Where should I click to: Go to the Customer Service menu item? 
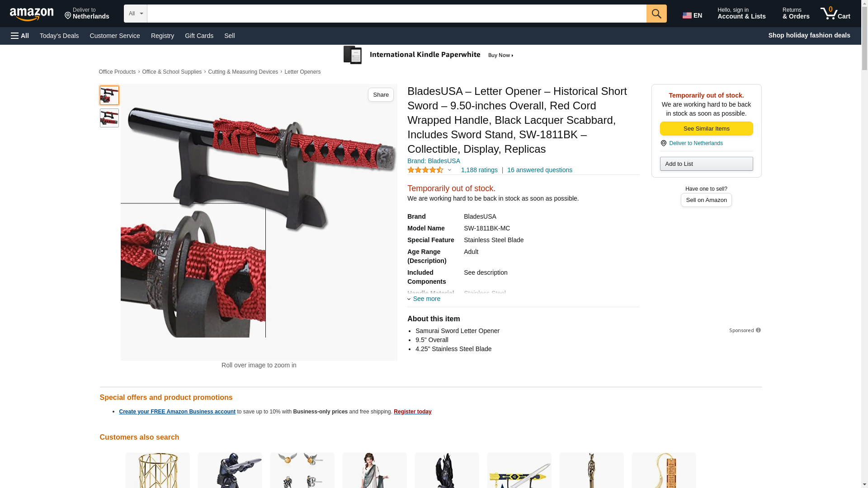[115, 36]
